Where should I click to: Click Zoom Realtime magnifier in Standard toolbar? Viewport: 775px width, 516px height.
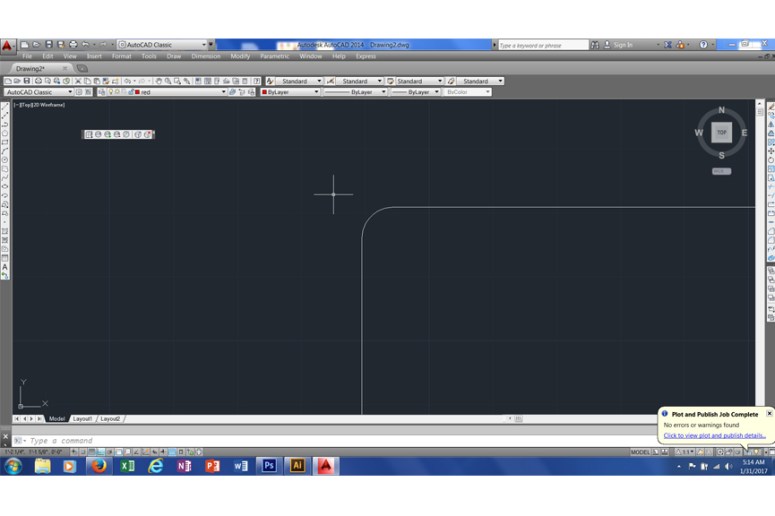[x=168, y=81]
